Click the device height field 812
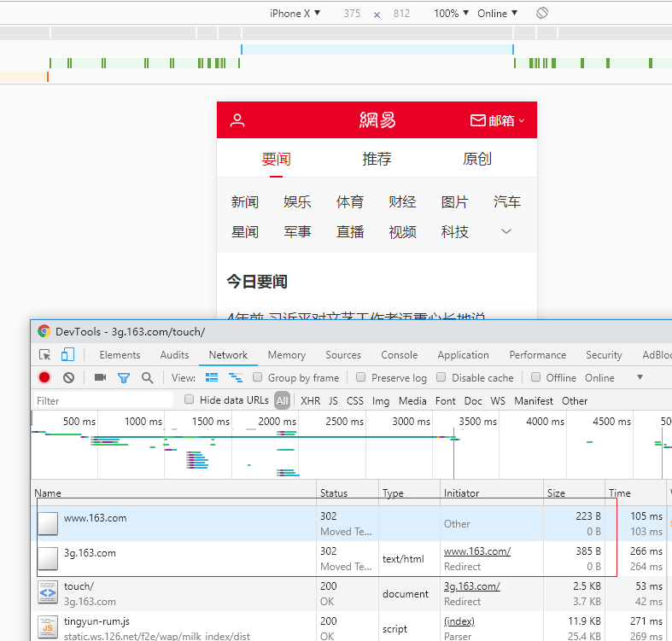672x641 pixels. pos(401,14)
